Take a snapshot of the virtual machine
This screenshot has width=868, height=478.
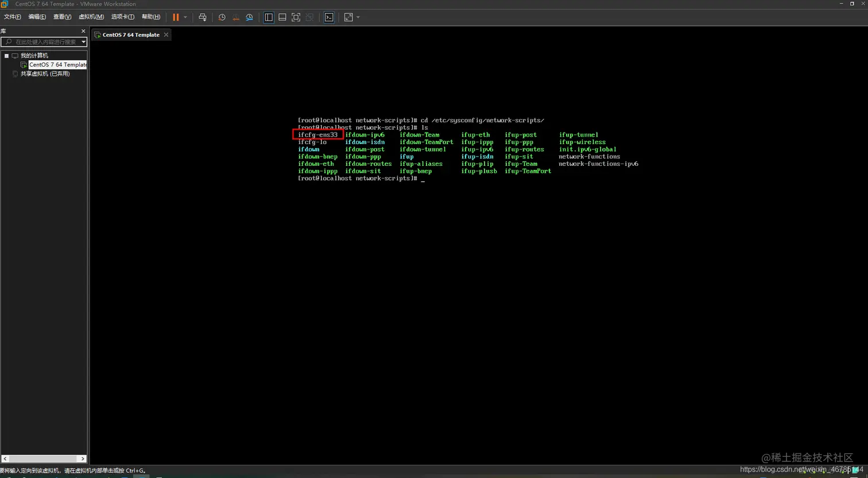[x=222, y=17]
